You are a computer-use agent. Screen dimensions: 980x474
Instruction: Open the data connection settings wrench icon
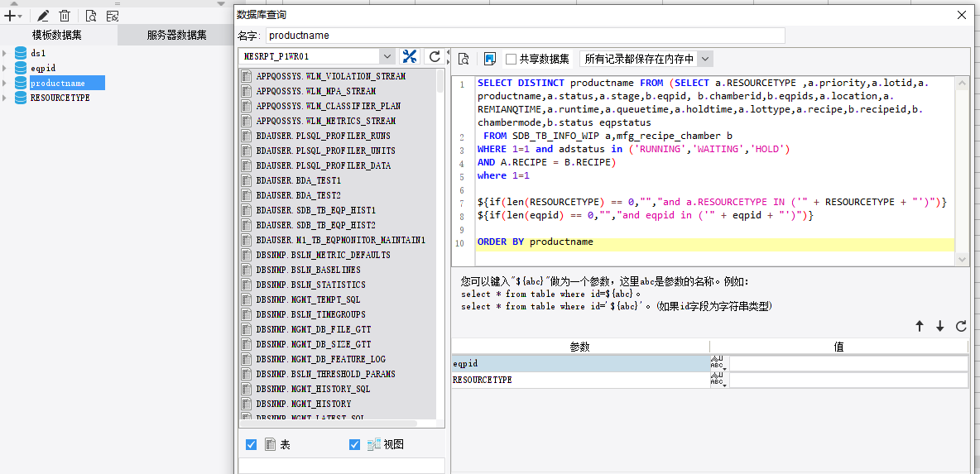pos(410,57)
